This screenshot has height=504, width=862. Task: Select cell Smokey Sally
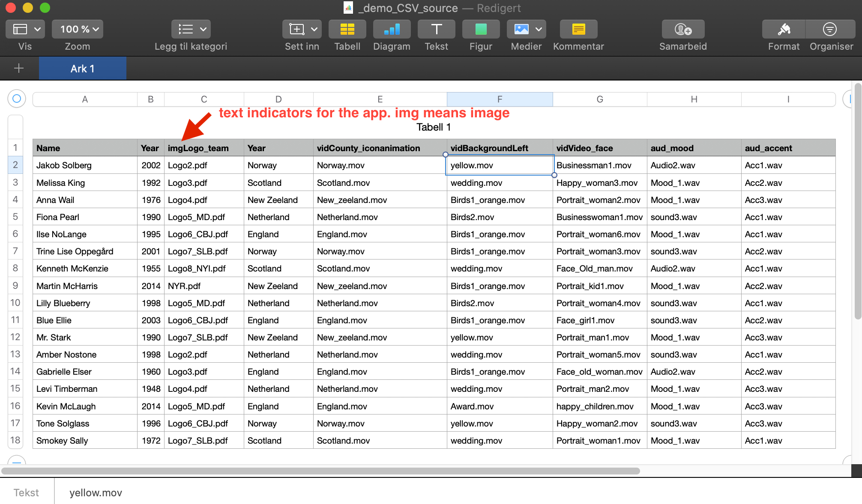[x=85, y=441]
